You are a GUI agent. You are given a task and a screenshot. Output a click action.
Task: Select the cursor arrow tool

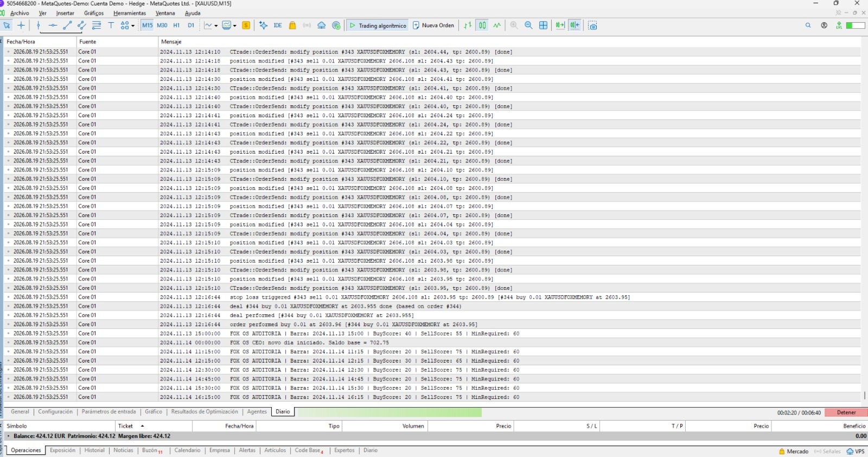tap(7, 25)
